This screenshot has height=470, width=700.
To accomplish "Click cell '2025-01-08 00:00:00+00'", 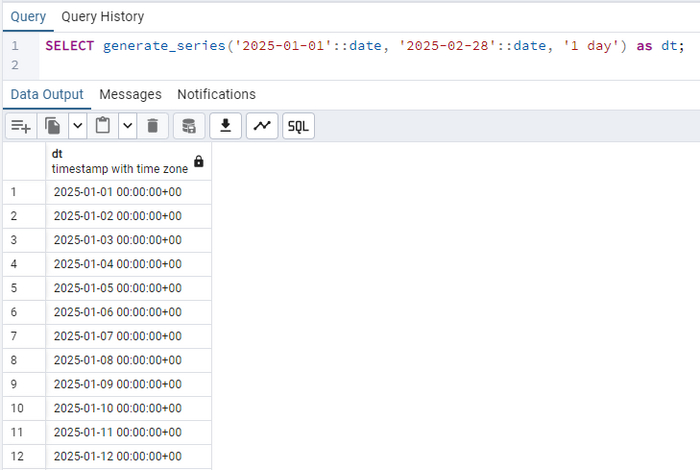I will click(x=129, y=361).
